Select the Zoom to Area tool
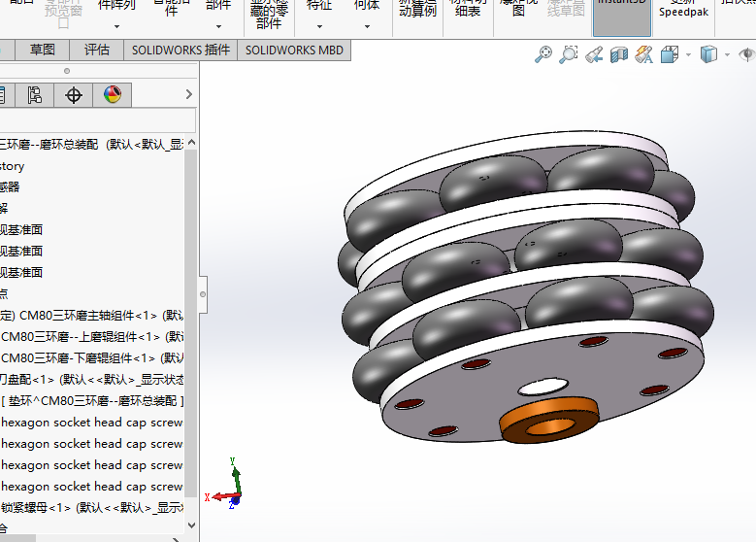Viewport: 756px width, 542px height. [569, 55]
